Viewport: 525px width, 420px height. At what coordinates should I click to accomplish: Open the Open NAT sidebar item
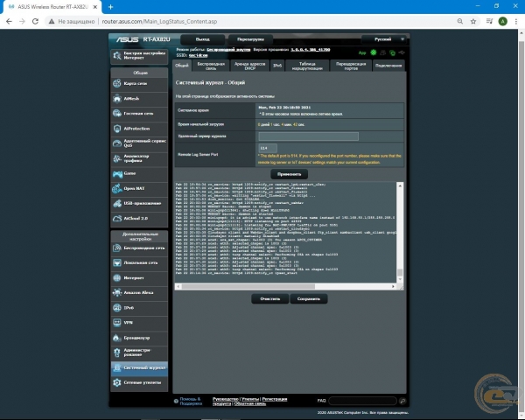(x=139, y=189)
